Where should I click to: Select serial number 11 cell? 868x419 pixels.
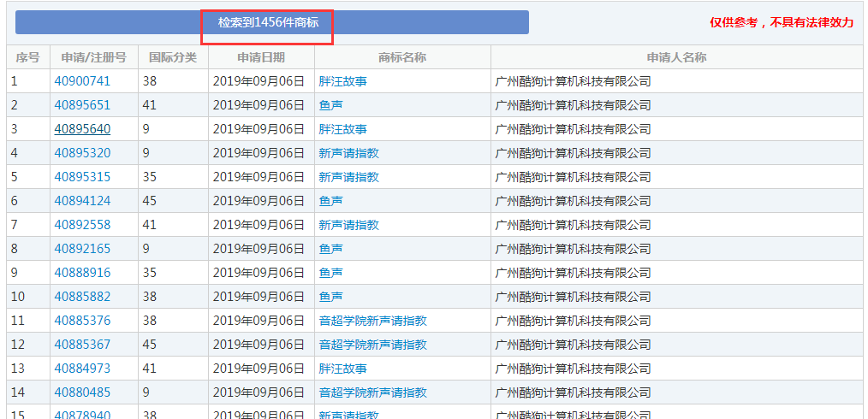click(x=27, y=321)
